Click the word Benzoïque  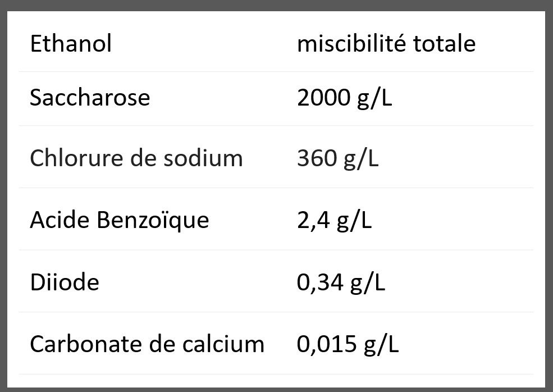(153, 221)
